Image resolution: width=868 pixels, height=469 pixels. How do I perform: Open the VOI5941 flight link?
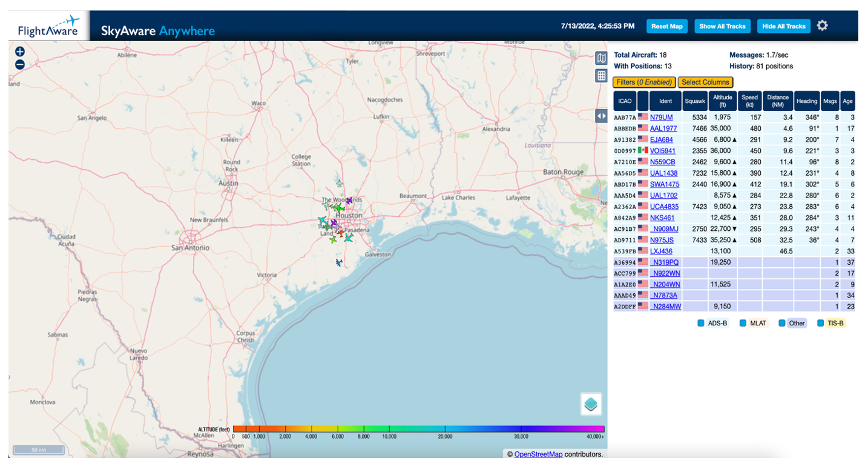click(663, 151)
